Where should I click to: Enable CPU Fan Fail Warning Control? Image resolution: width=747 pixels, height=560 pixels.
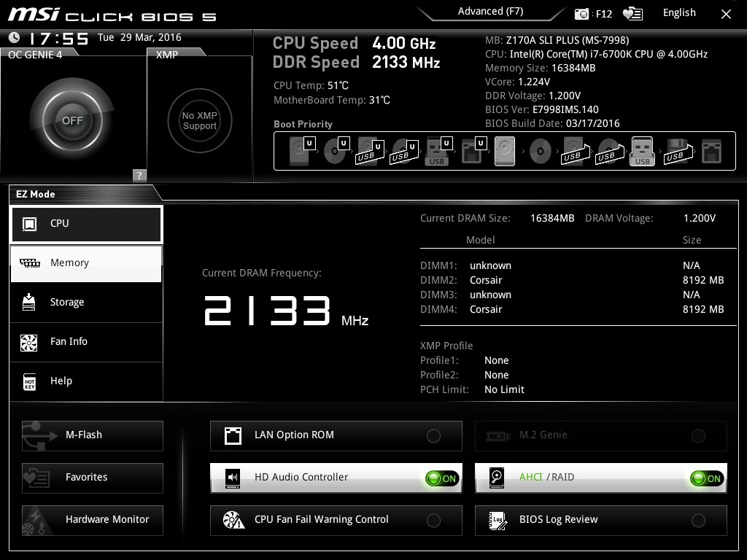tap(433, 521)
